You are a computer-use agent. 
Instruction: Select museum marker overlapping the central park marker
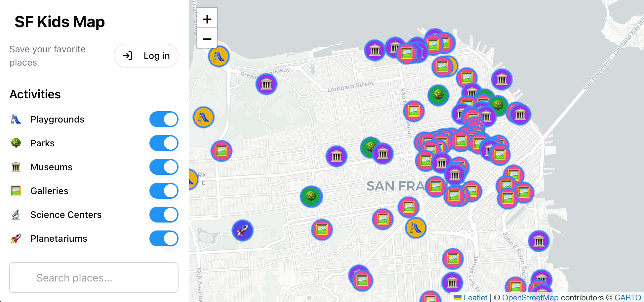(x=383, y=153)
